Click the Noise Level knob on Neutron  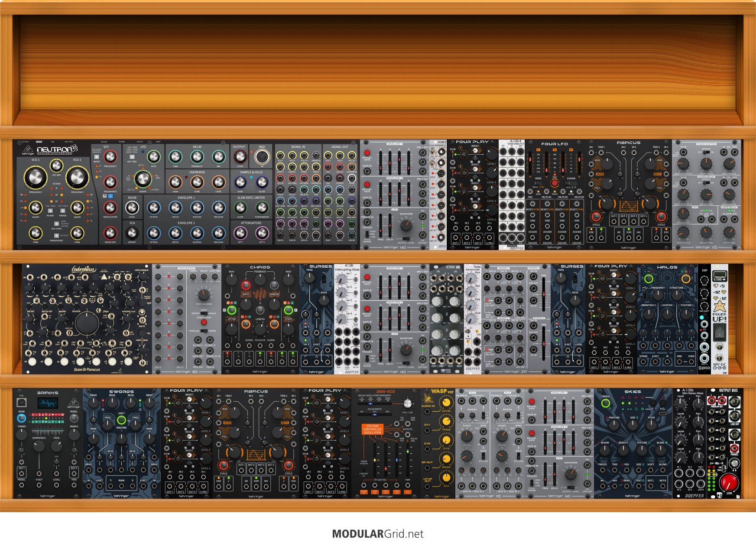132,208
